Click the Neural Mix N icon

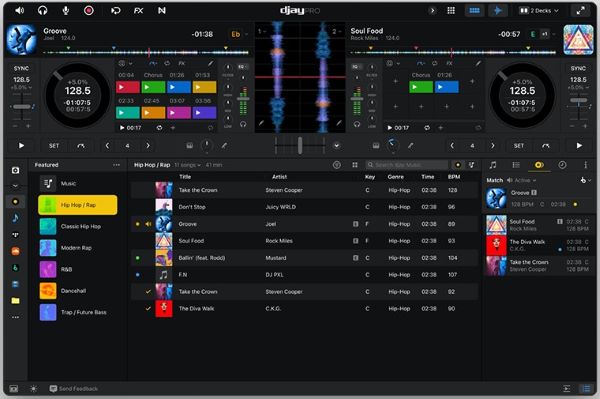point(162,11)
